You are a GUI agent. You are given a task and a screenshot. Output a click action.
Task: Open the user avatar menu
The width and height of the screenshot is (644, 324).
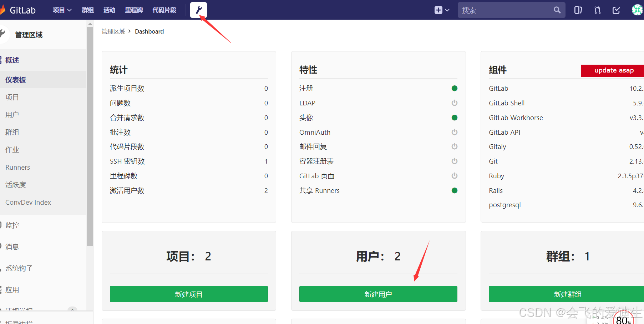pos(637,10)
